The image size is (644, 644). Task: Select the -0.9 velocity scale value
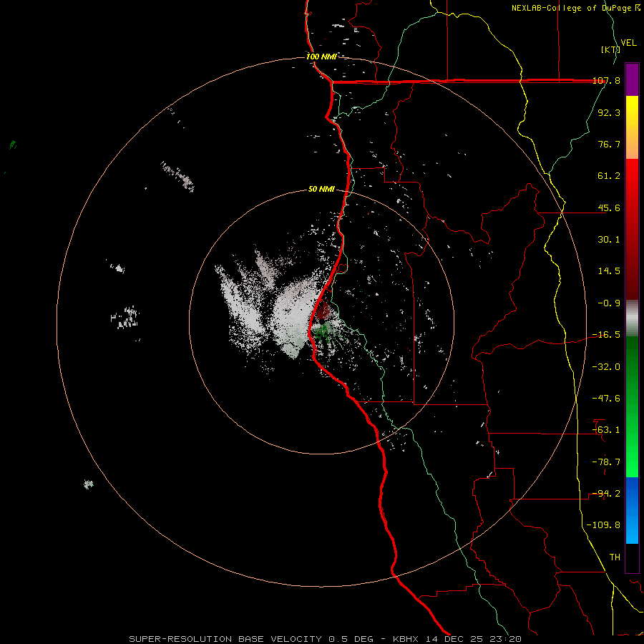coord(609,303)
